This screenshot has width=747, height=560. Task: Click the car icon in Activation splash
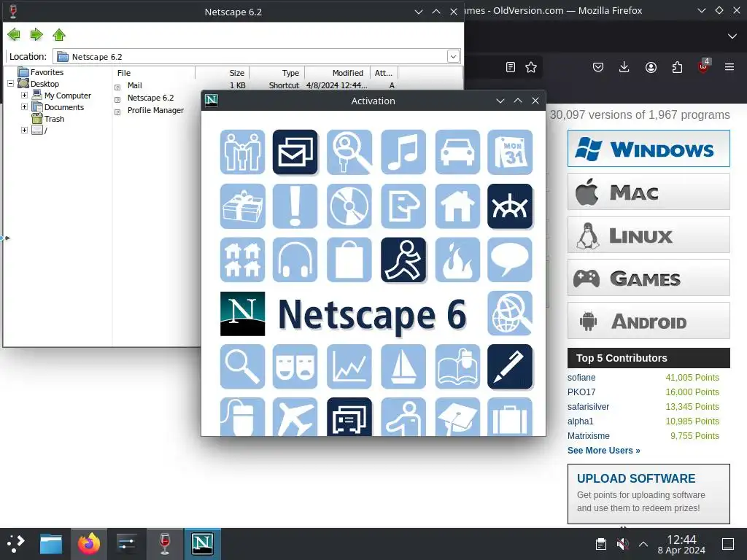point(457,152)
